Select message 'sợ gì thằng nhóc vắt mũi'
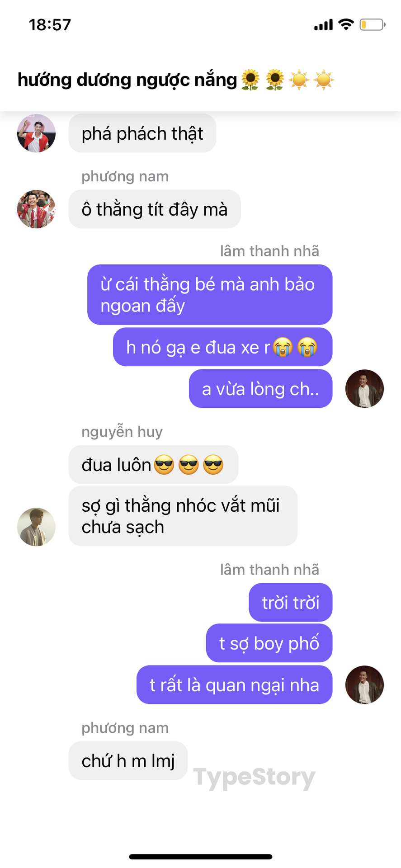Viewport: 401px width, 868px height. pos(183,516)
